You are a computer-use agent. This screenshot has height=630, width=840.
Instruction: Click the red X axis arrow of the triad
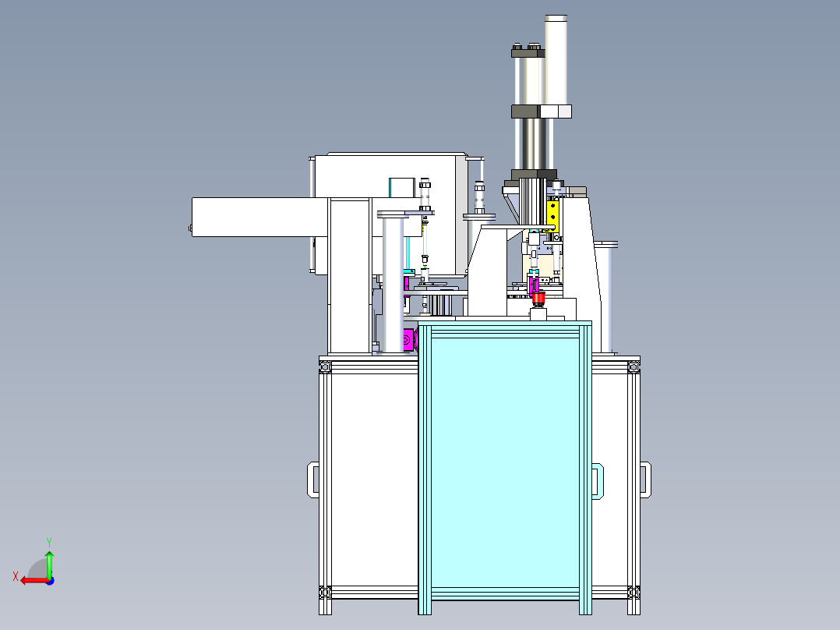pos(34,581)
